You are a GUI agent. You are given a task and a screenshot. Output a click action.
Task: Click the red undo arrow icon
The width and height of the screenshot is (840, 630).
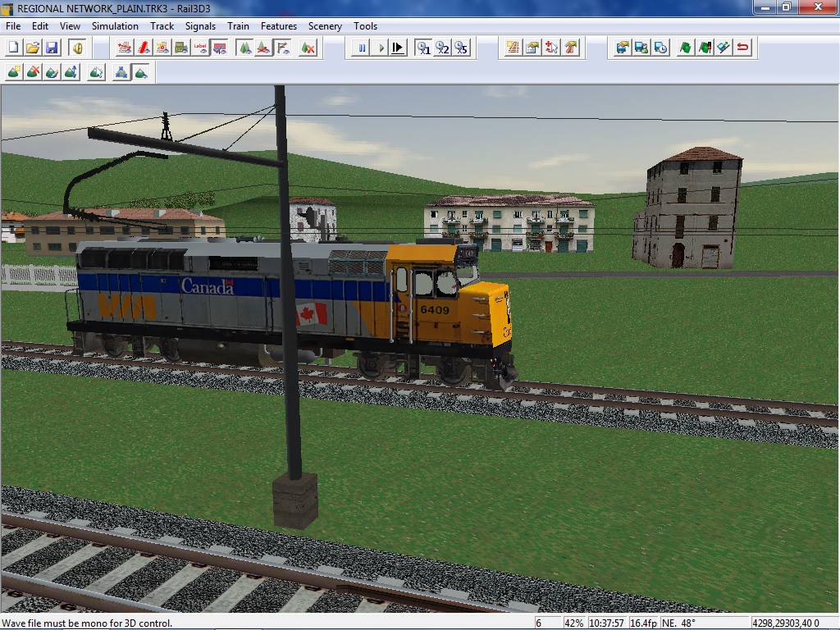(x=743, y=48)
